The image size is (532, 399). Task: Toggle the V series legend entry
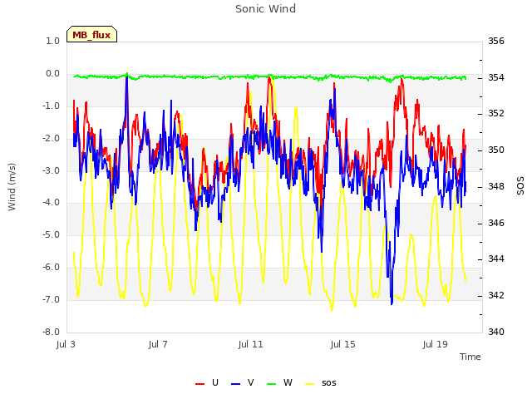coord(242,383)
